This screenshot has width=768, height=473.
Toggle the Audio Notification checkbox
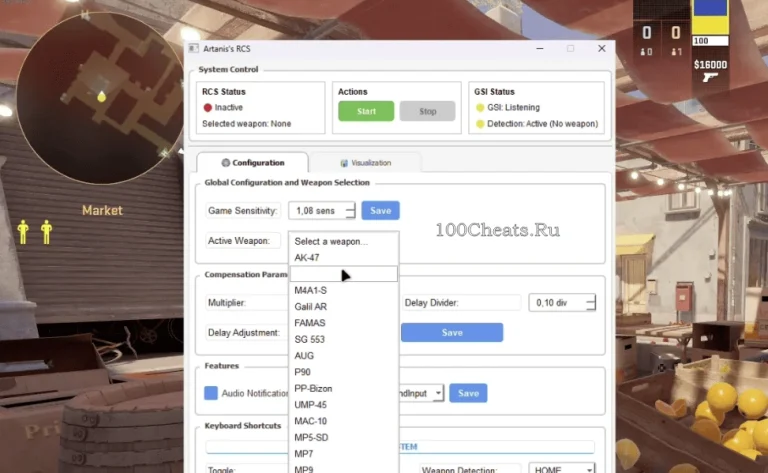click(x=211, y=393)
